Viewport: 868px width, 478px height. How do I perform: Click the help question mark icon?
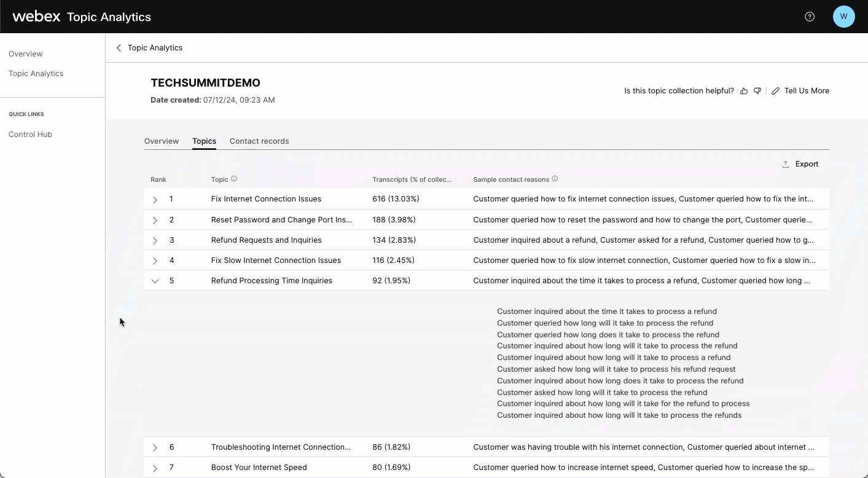(x=810, y=17)
